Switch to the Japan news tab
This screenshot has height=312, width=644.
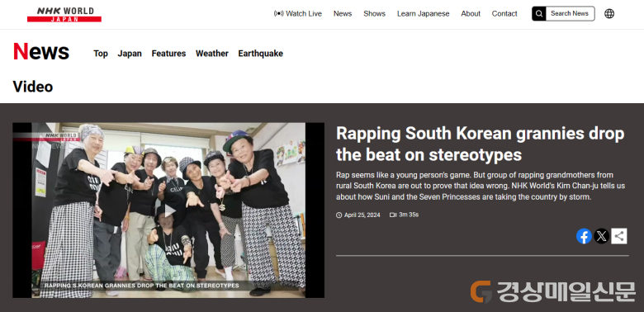click(130, 54)
